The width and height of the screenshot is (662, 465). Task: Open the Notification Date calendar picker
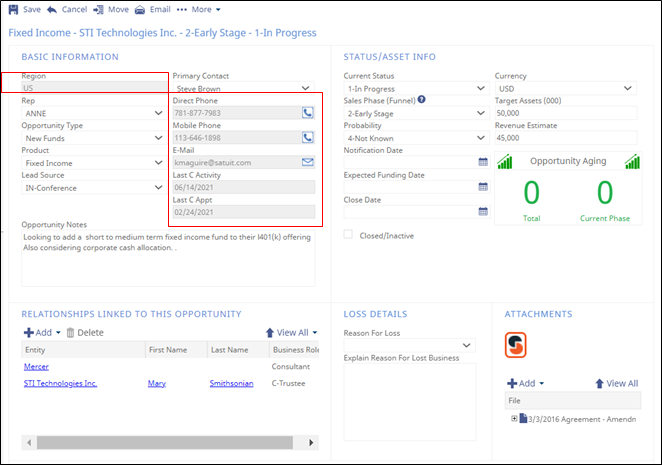tap(483, 162)
